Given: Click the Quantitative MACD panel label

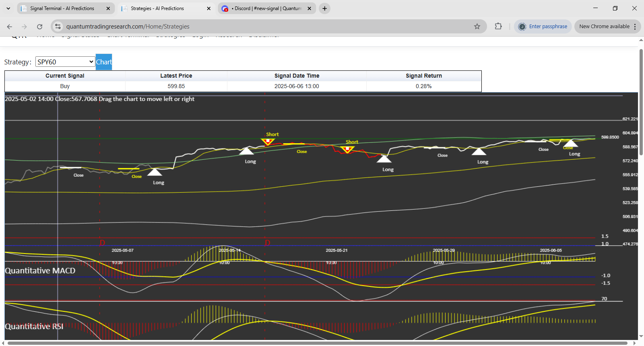Looking at the screenshot, I should 40,271.
